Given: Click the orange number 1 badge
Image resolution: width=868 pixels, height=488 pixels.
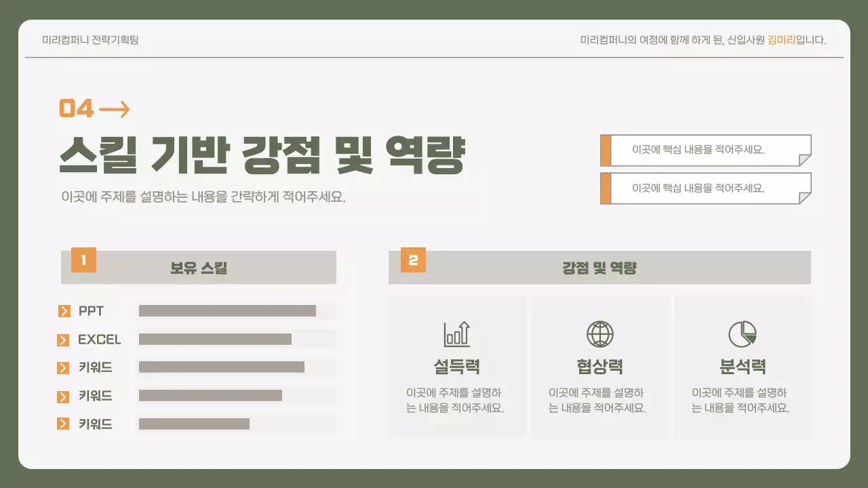Looking at the screenshot, I should (x=83, y=259).
